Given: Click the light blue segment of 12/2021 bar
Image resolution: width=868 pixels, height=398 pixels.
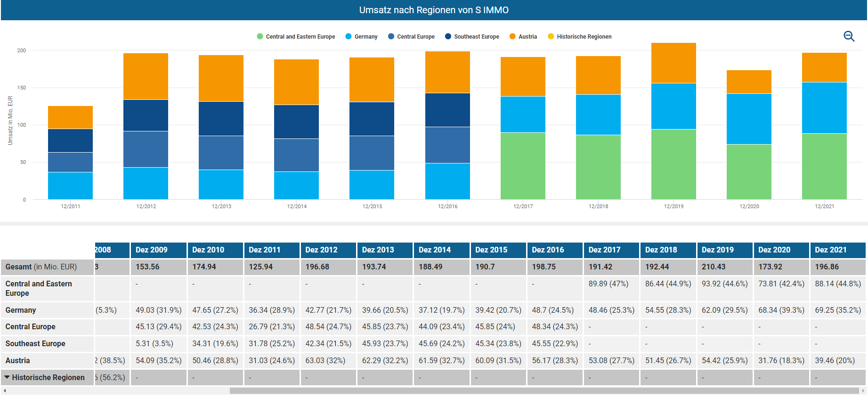Looking at the screenshot, I should tap(824, 108).
